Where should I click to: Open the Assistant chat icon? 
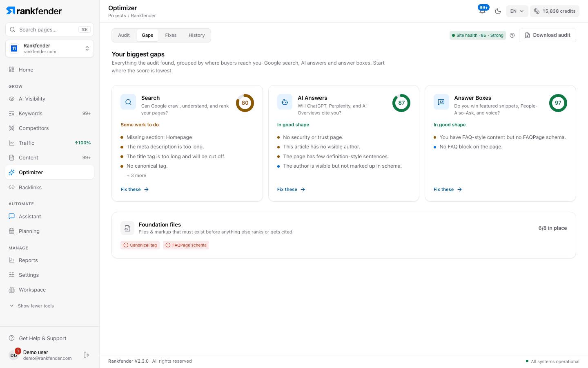pos(11,216)
